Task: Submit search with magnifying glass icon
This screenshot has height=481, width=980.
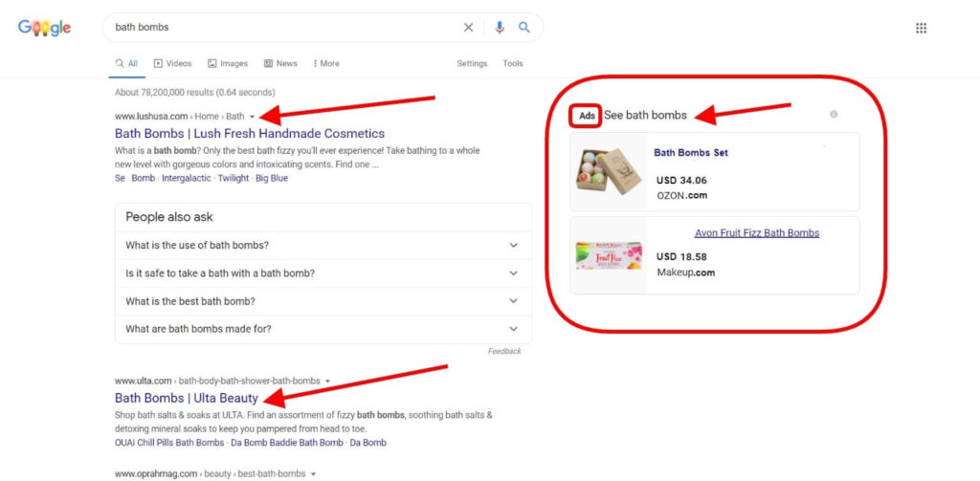Action: click(x=523, y=28)
